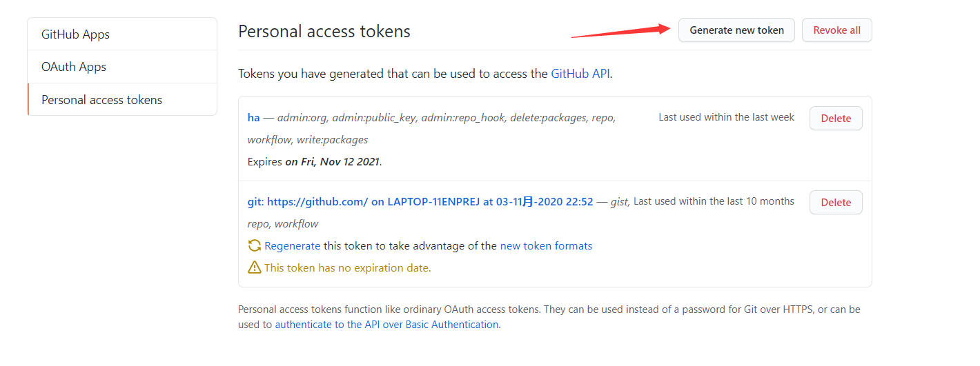This screenshot has width=980, height=366.
Task: Click the no-expiration warning triangle icon
Action: [x=255, y=267]
